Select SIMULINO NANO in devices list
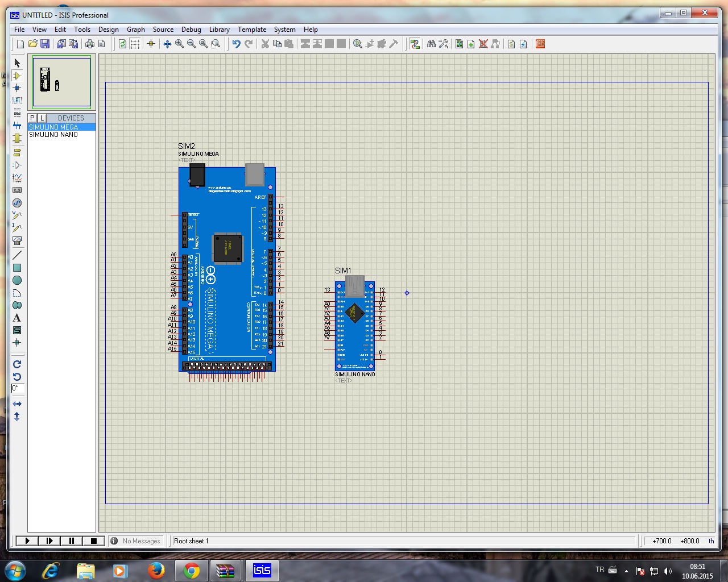The image size is (728, 582). coord(61,135)
